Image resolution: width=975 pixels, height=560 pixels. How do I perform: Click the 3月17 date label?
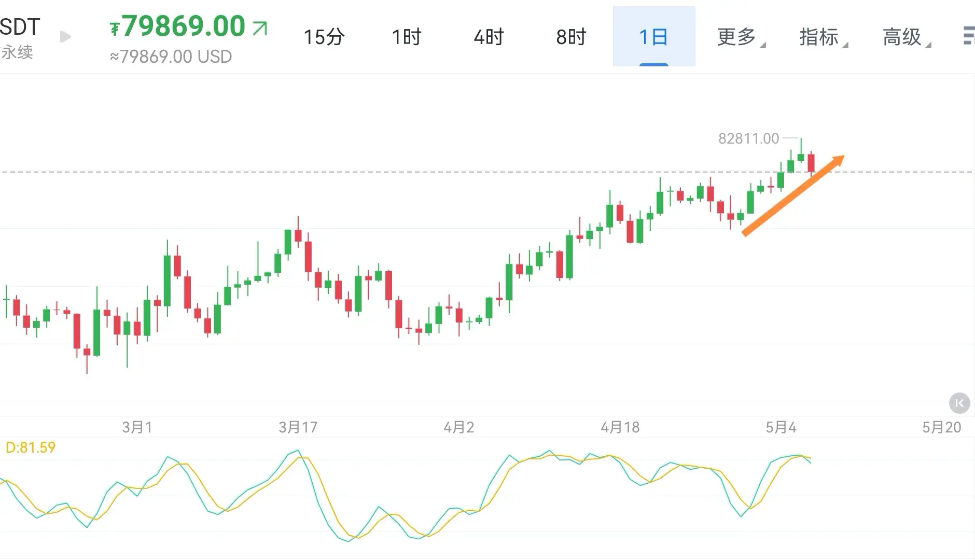[298, 427]
